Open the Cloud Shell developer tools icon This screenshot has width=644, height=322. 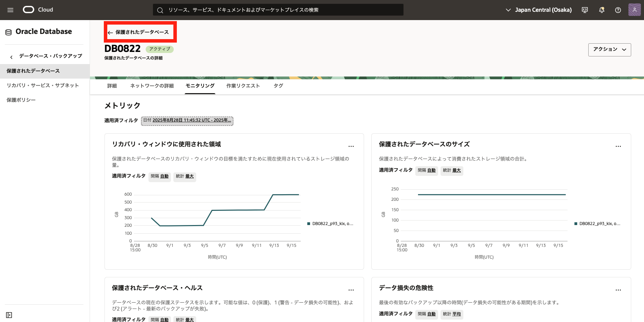pyautogui.click(x=585, y=10)
